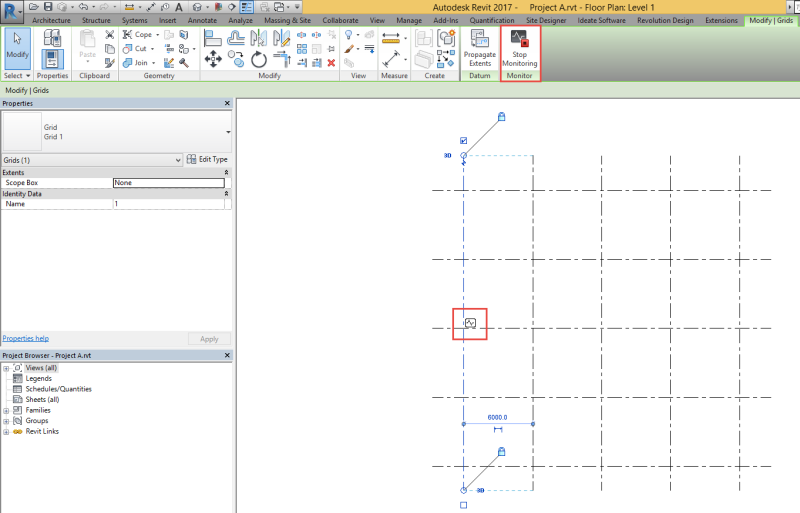The width and height of the screenshot is (800, 513).
Task: Click the Open folder icon in quick access toolbar
Action: [x=34, y=7]
